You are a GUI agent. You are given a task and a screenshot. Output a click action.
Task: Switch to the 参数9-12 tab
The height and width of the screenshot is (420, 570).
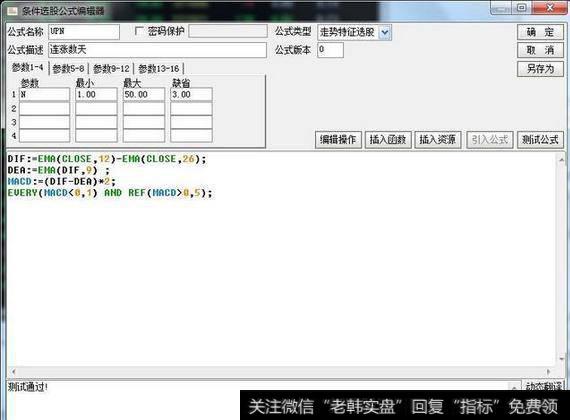pyautogui.click(x=111, y=68)
